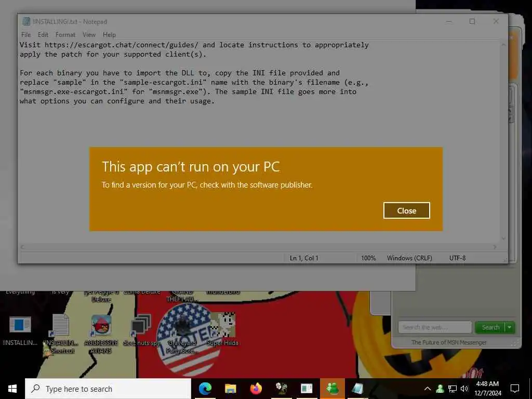532x399 pixels.
Task: Open Notepad's View menu
Action: point(89,35)
